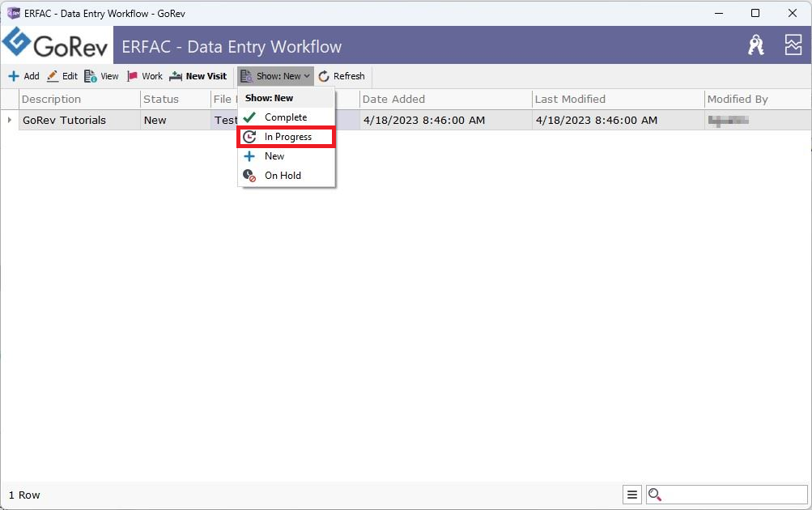Sort by the Status column header
This screenshot has height=510, width=812.
pos(175,99)
